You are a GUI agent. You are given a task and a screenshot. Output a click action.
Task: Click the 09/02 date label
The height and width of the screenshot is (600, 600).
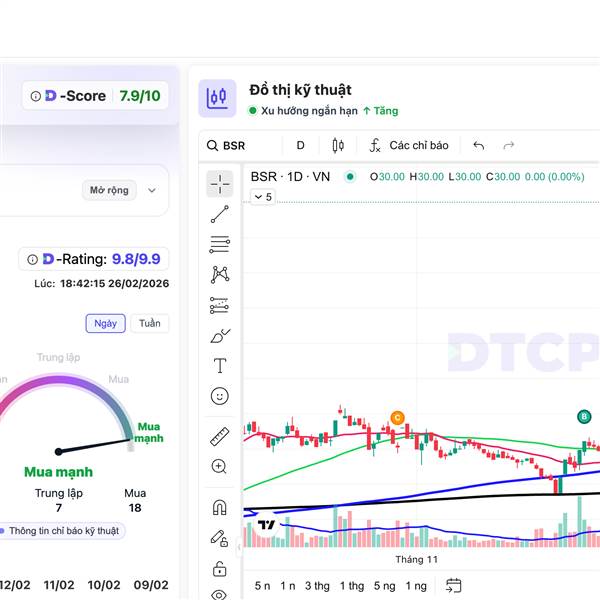[x=151, y=585]
